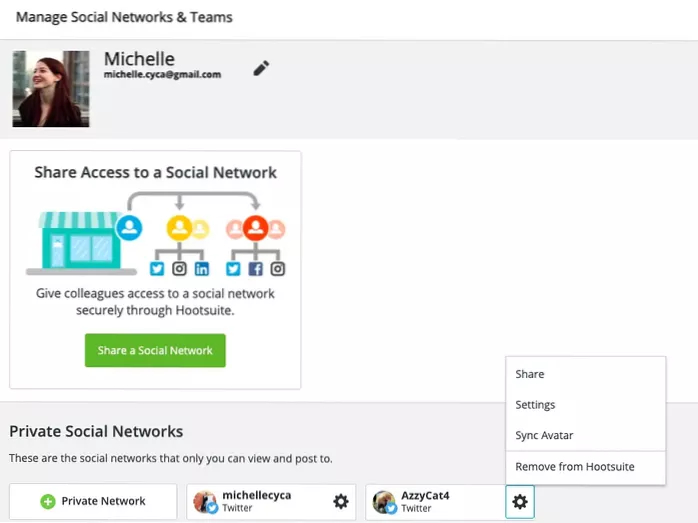This screenshot has width=698, height=523.
Task: Click the green plus icon for Private Network
Action: point(48,502)
